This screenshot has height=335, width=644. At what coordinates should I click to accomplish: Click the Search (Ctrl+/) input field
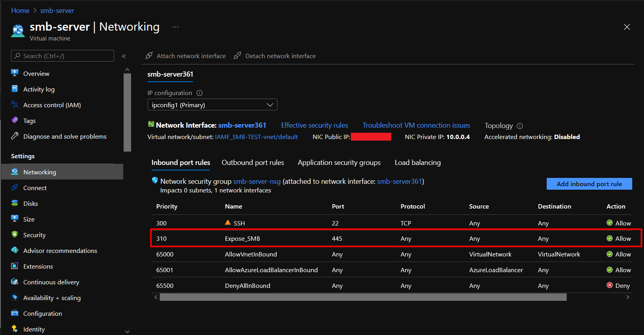tap(62, 56)
